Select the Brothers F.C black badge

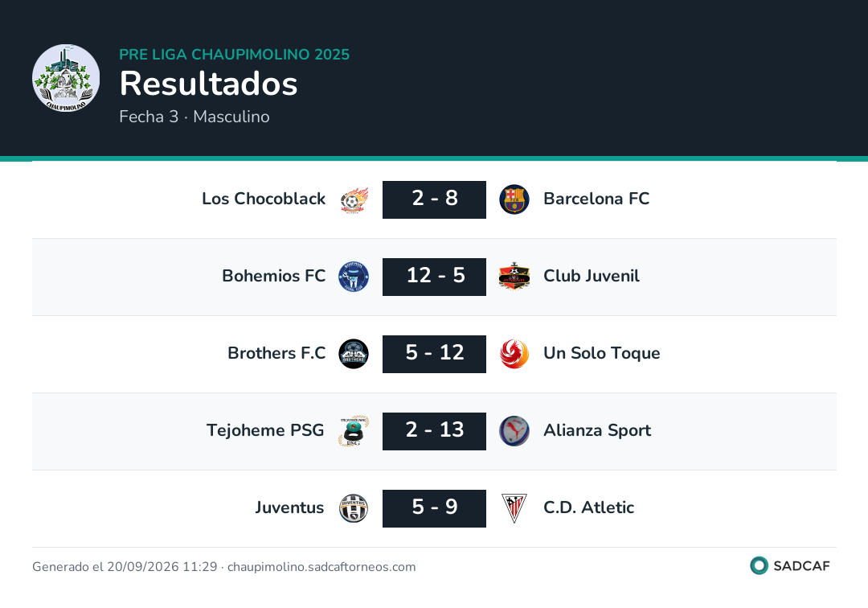[x=354, y=354]
